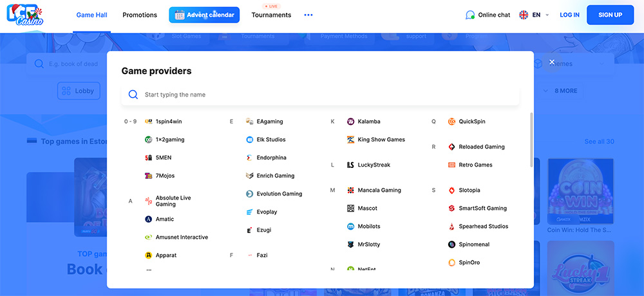
Task: Click the Spinomenal provider logo
Action: tap(452, 245)
